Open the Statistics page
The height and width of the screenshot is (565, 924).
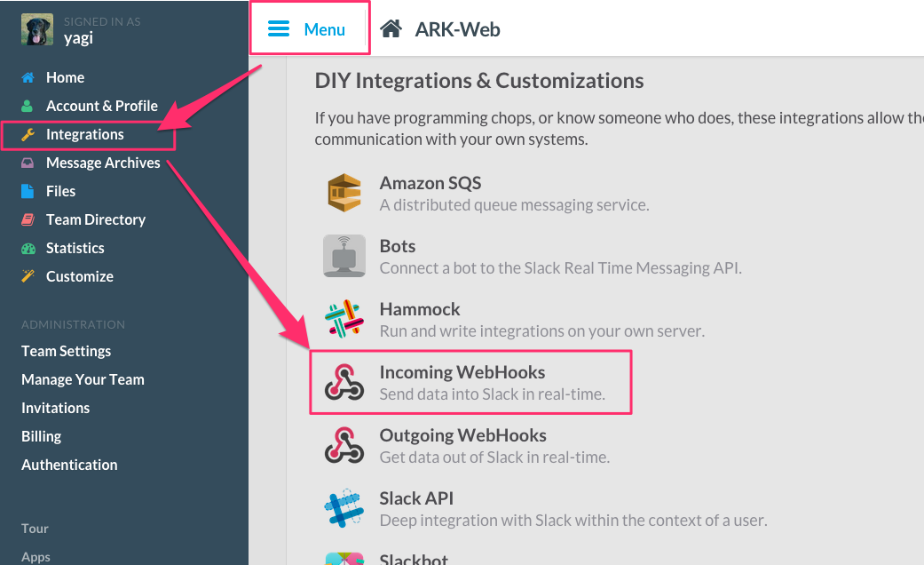tap(75, 248)
